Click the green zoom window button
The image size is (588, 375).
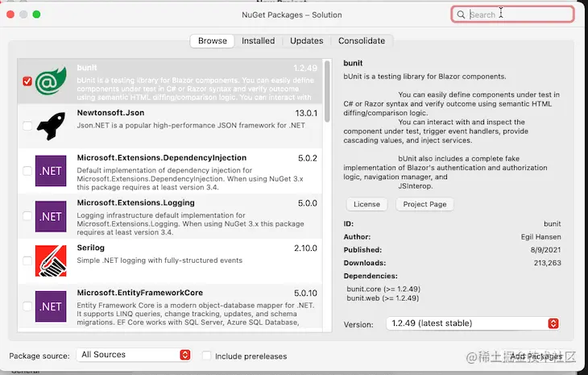click(36, 15)
